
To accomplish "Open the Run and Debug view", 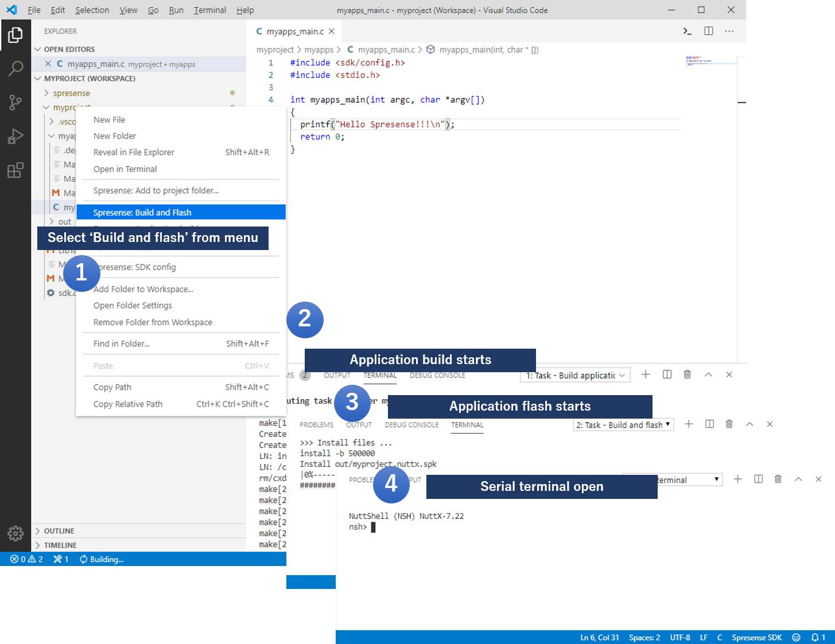I will 15,136.
